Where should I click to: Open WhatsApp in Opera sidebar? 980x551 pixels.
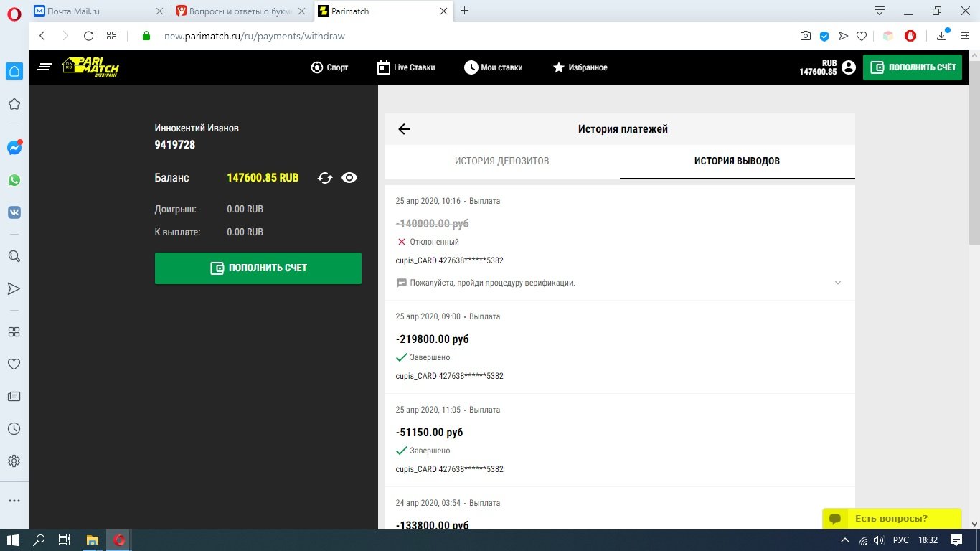(14, 180)
